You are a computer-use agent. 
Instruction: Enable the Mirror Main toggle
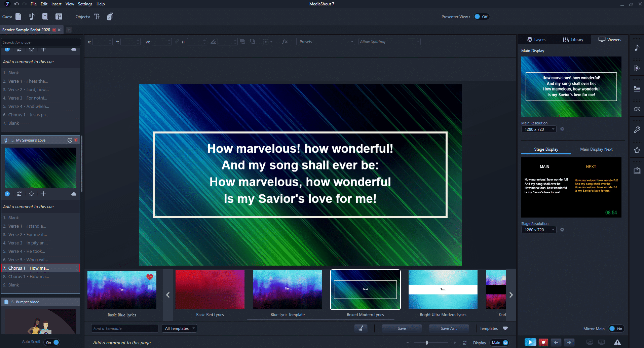616,329
